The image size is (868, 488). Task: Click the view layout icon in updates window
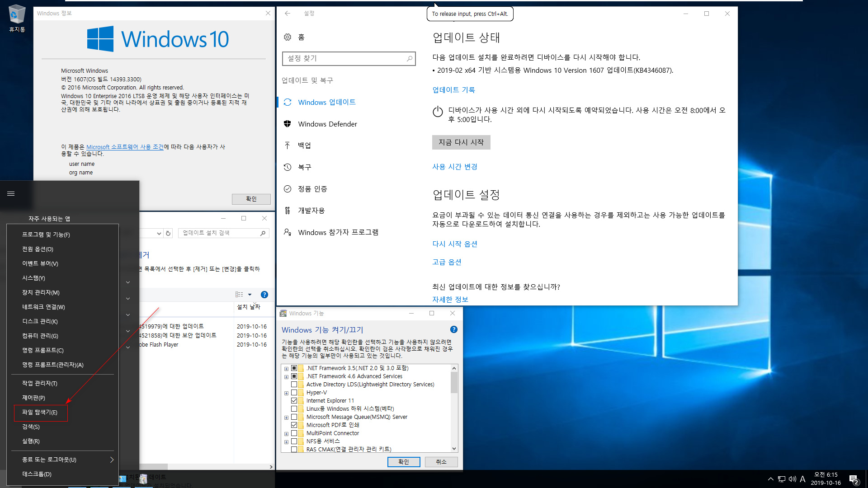(239, 295)
